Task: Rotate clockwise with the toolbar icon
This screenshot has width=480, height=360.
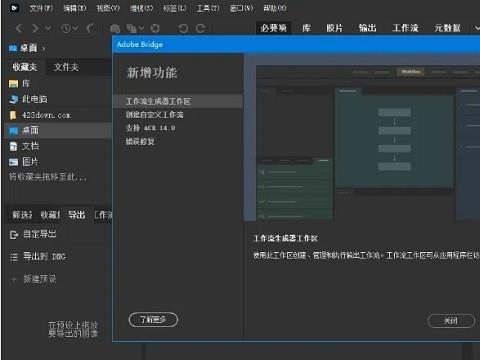Action: [x=200, y=29]
